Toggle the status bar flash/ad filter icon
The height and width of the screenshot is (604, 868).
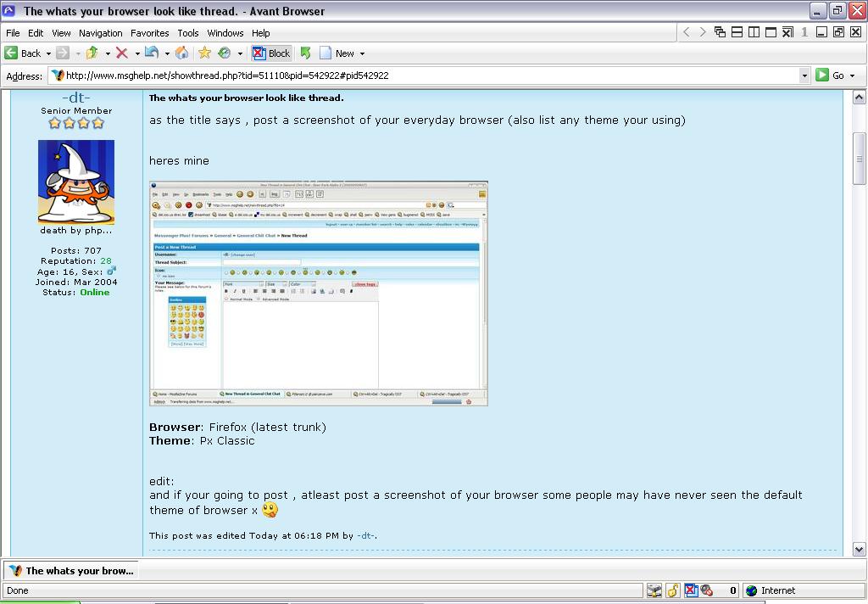pos(706,590)
